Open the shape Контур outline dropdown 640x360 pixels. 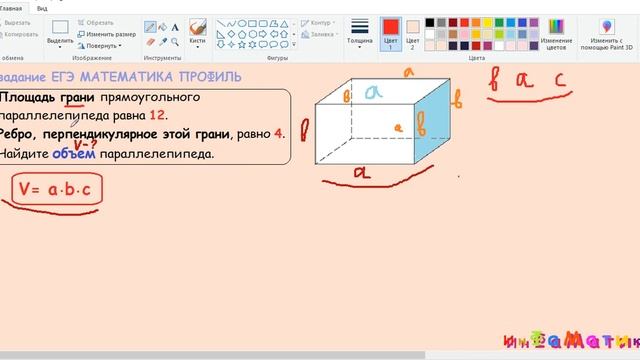[x=318, y=23]
